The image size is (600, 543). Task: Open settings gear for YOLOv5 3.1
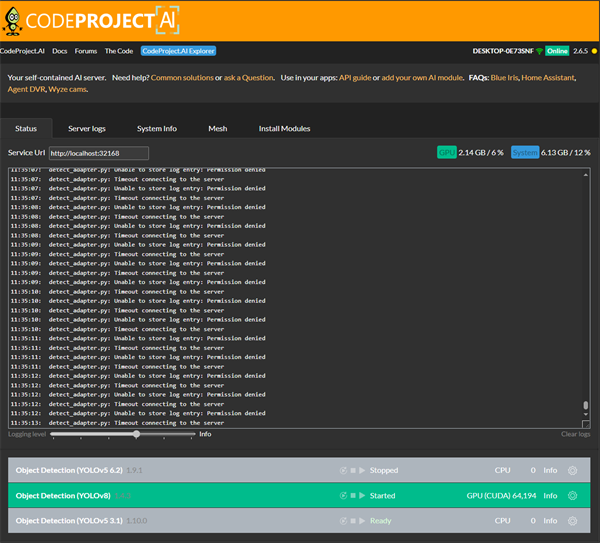(572, 521)
